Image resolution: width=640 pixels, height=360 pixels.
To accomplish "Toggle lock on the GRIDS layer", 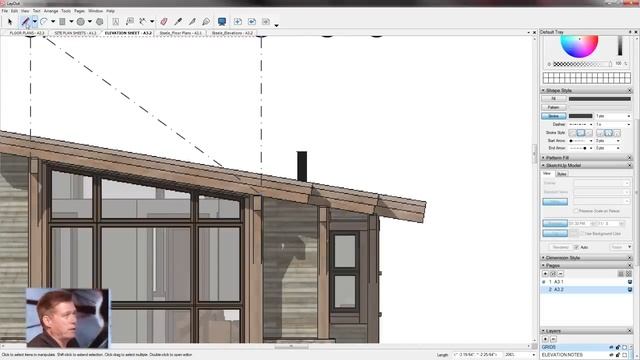I will pyautogui.click(x=618, y=347).
